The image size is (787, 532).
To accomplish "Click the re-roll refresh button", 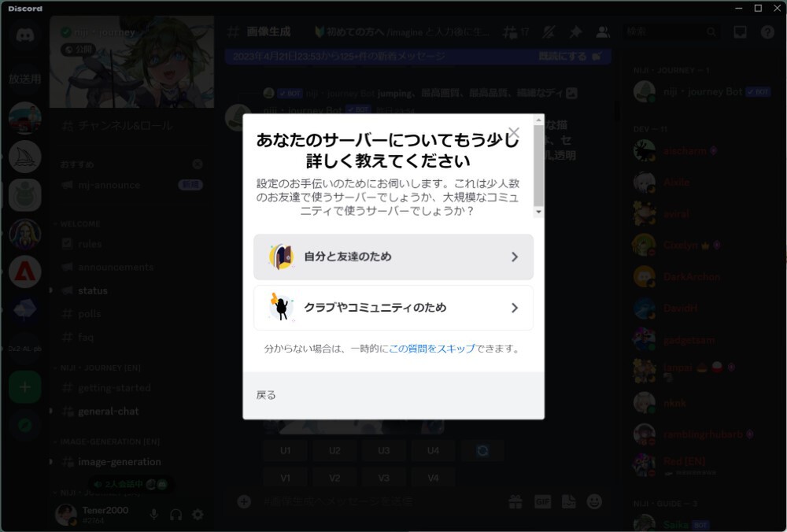I will [483, 451].
